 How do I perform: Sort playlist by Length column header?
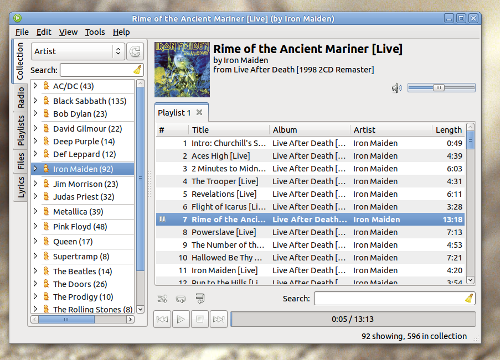click(448, 130)
